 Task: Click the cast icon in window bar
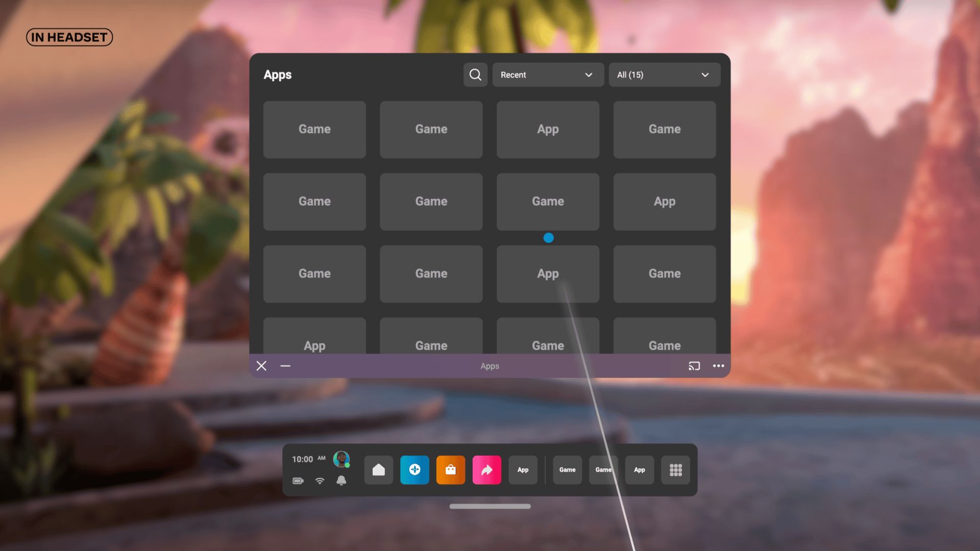point(694,366)
